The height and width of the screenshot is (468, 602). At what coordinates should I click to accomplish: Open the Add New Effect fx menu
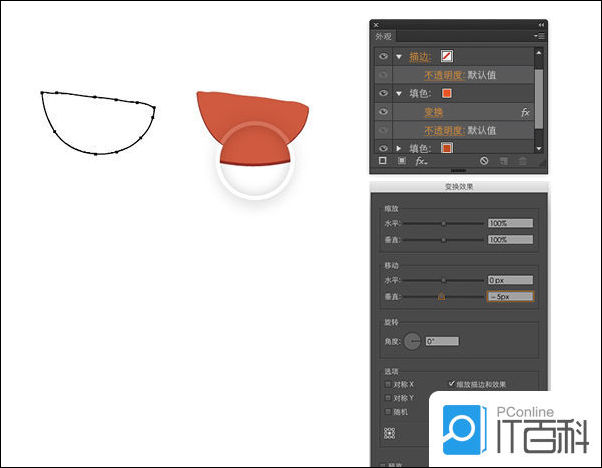[421, 160]
